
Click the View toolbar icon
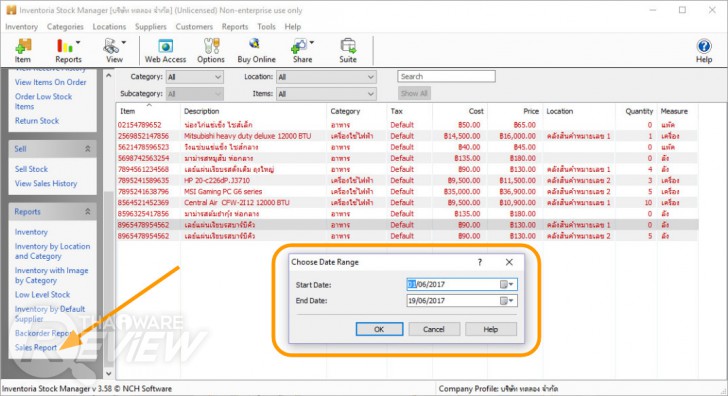coord(114,51)
